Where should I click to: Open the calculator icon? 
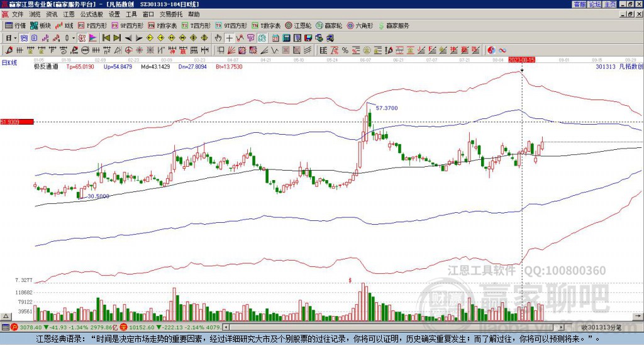point(286,38)
